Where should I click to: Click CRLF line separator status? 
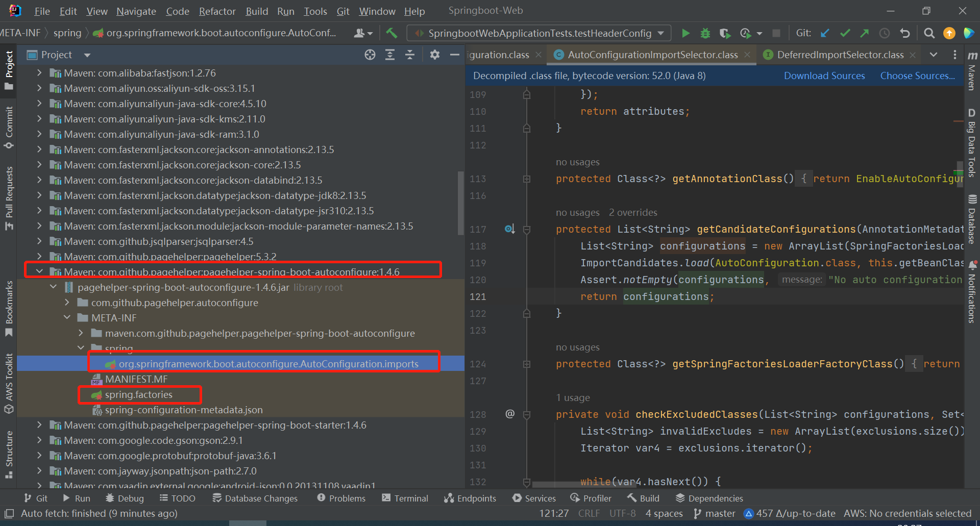pyautogui.click(x=589, y=513)
